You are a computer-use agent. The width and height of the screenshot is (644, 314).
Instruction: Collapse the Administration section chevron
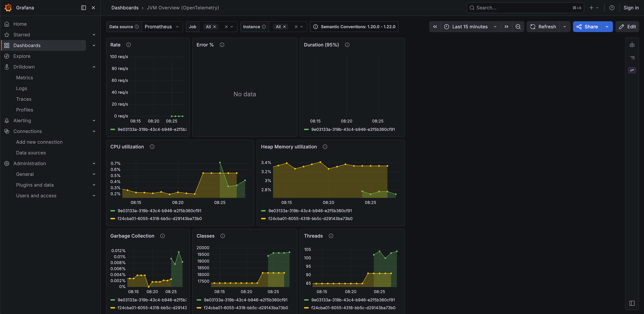pos(94,163)
